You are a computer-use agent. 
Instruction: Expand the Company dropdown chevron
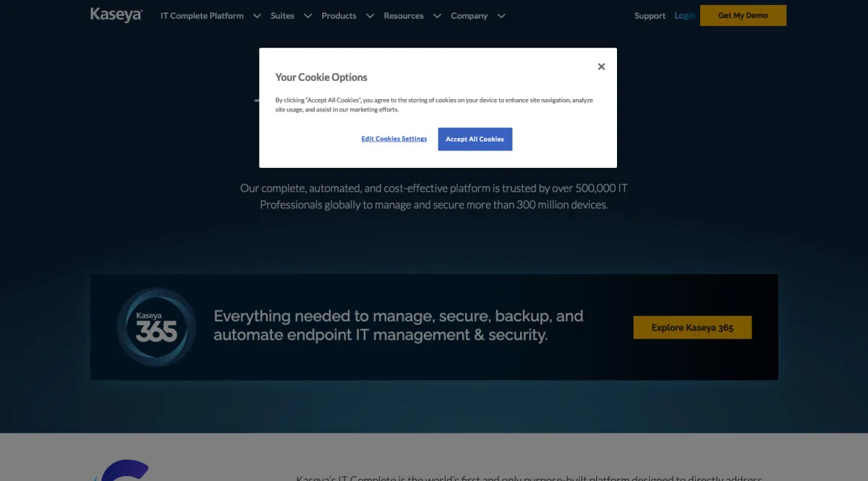point(501,16)
